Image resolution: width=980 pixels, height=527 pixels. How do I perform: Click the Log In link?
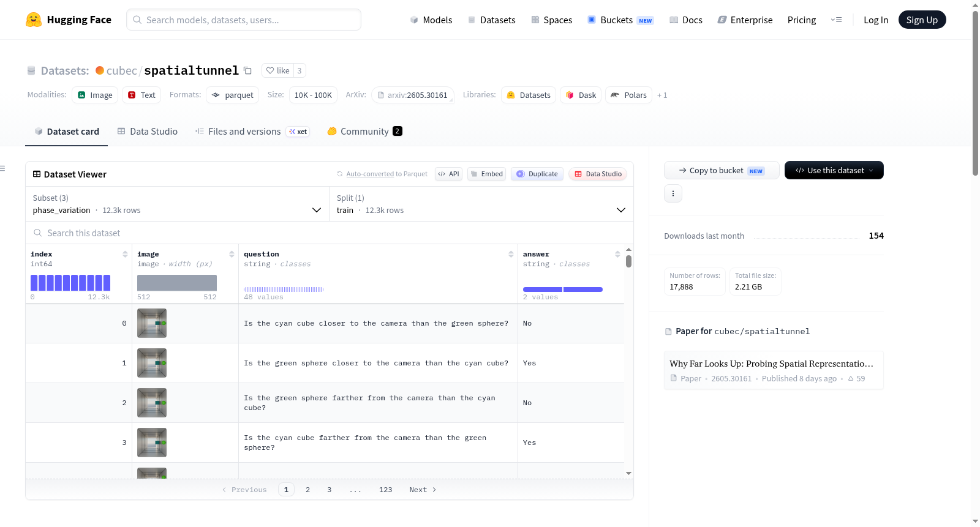click(876, 20)
